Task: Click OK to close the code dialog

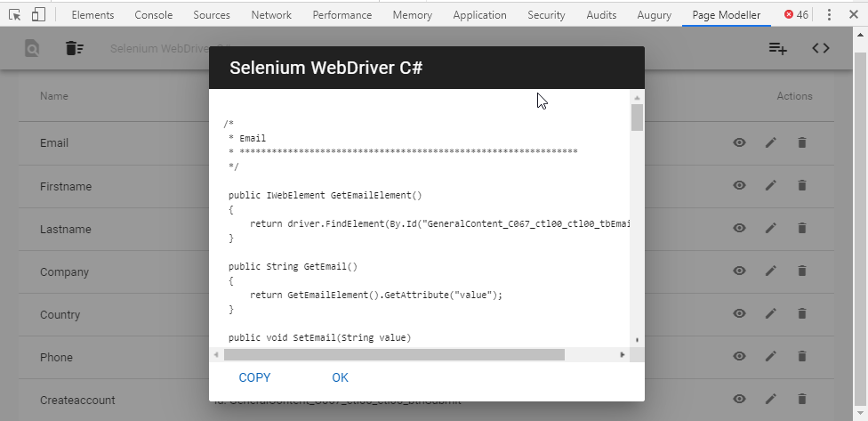Action: (340, 377)
